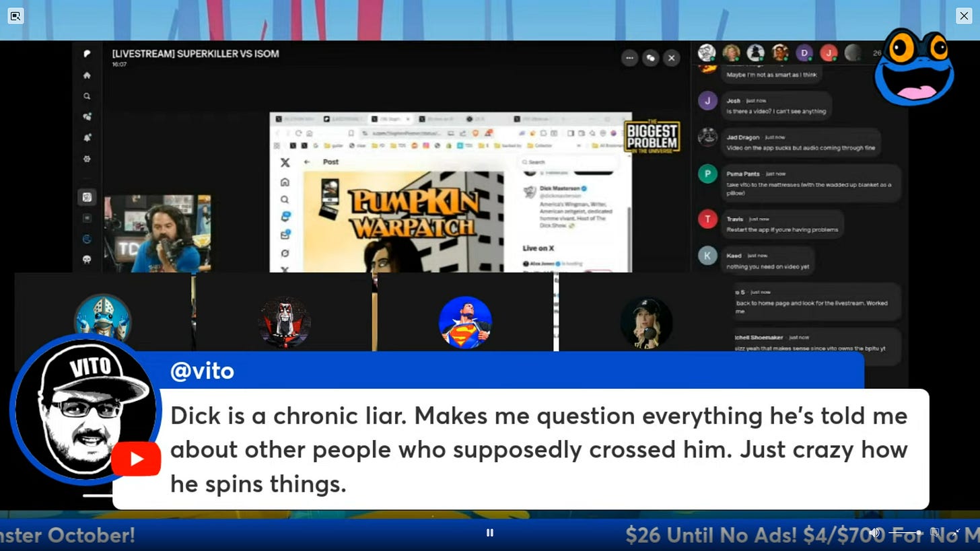
Task: Open Messages envelope icon in the X sidebar
Action: [x=285, y=235]
